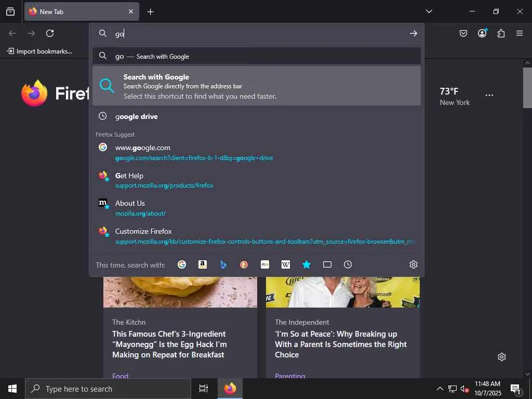
Task: Open a new tab with plus button
Action: [x=150, y=11]
